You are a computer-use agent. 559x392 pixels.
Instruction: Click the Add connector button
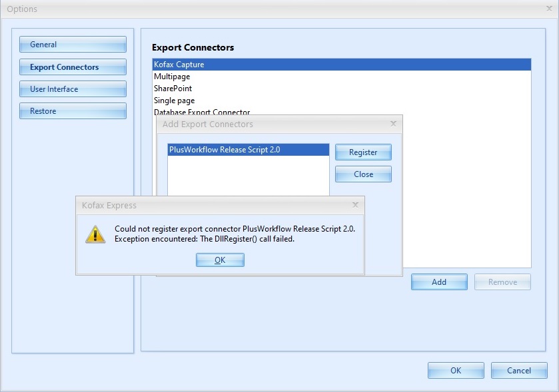pyautogui.click(x=439, y=282)
